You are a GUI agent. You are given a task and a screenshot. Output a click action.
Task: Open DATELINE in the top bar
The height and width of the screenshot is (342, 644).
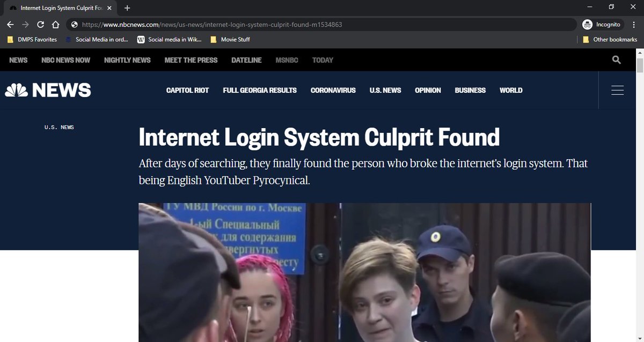coord(246,60)
